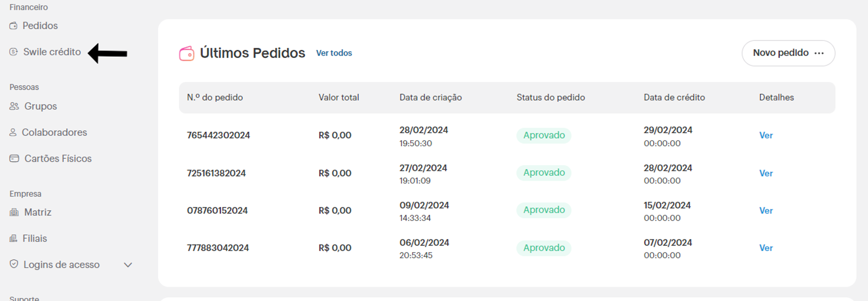Click the Filiais building icon

(13, 238)
